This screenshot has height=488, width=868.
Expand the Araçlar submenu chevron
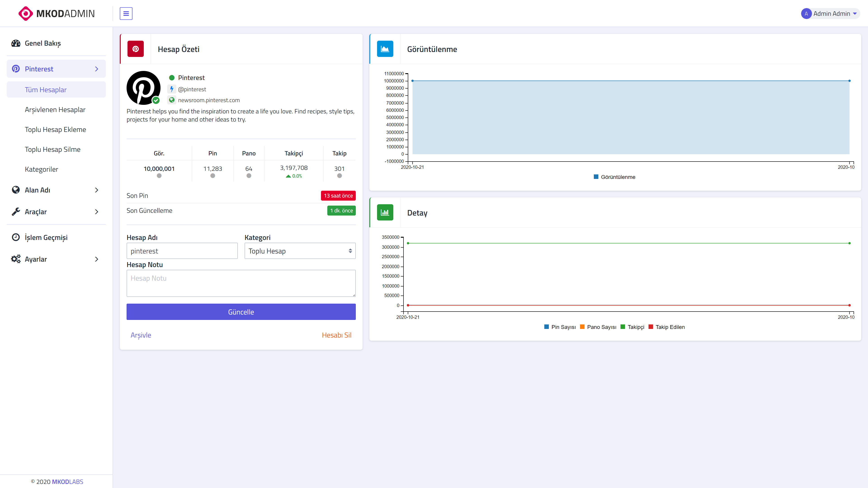click(97, 211)
